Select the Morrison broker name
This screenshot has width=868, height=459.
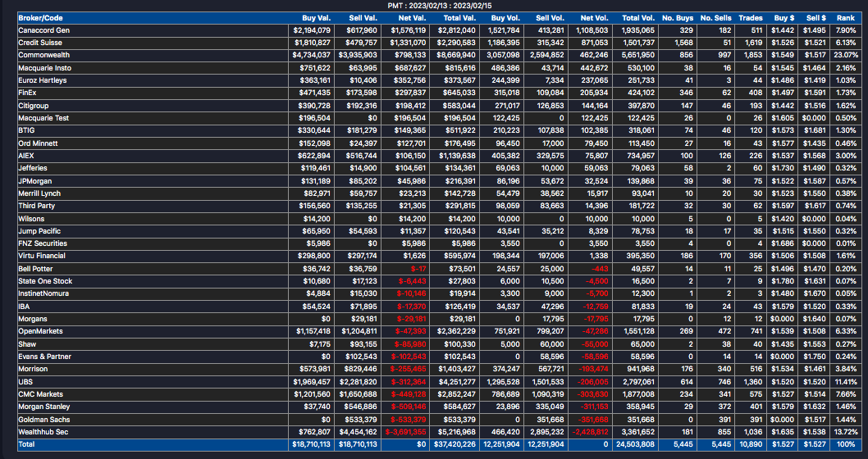click(33, 369)
